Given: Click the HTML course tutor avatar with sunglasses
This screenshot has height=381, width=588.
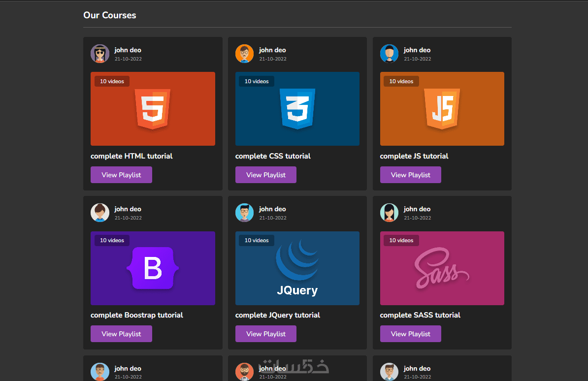Looking at the screenshot, I should 100,54.
